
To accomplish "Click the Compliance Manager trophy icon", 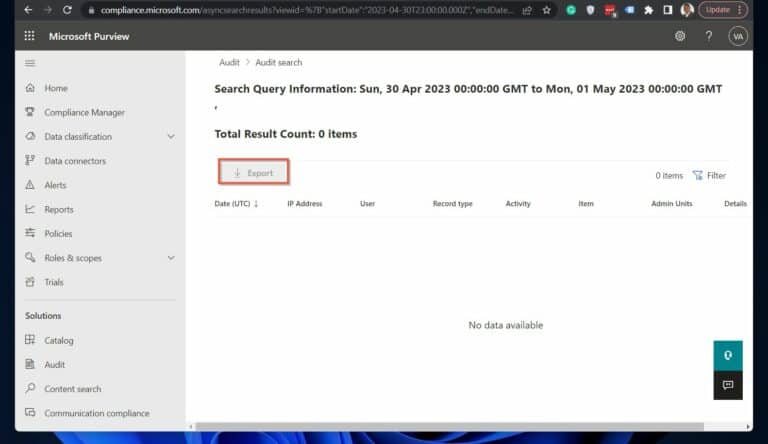I will click(x=30, y=112).
